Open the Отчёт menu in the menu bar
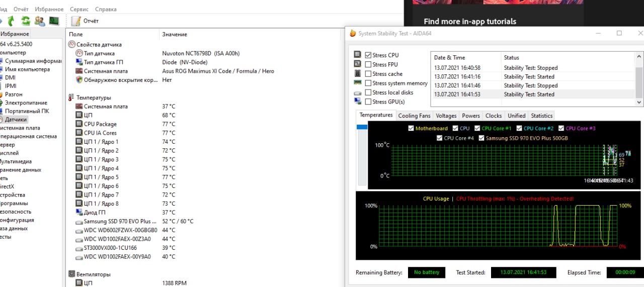Screen dimensions: 644x287 click(x=21, y=9)
